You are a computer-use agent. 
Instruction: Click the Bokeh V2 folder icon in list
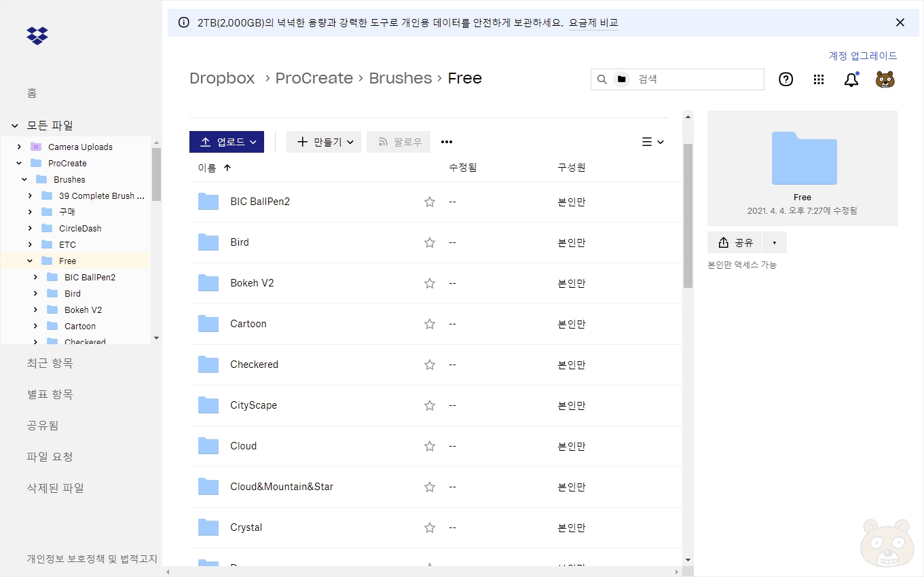click(208, 283)
